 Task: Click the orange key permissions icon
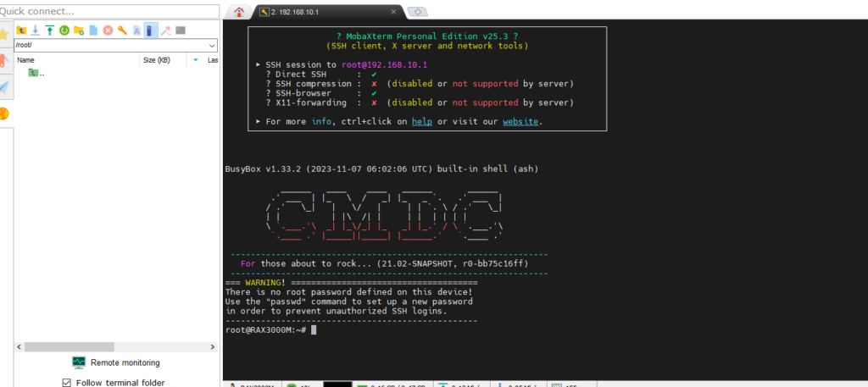click(x=122, y=30)
